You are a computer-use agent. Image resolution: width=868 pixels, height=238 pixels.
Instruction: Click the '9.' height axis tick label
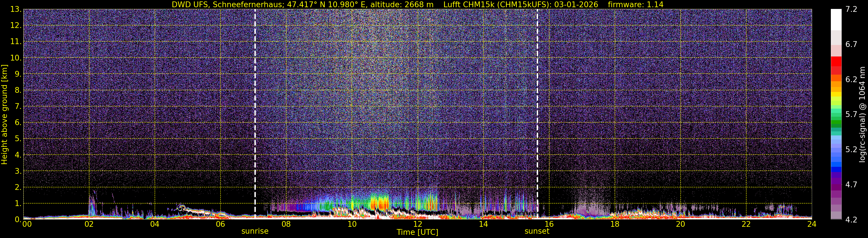click(x=18, y=74)
